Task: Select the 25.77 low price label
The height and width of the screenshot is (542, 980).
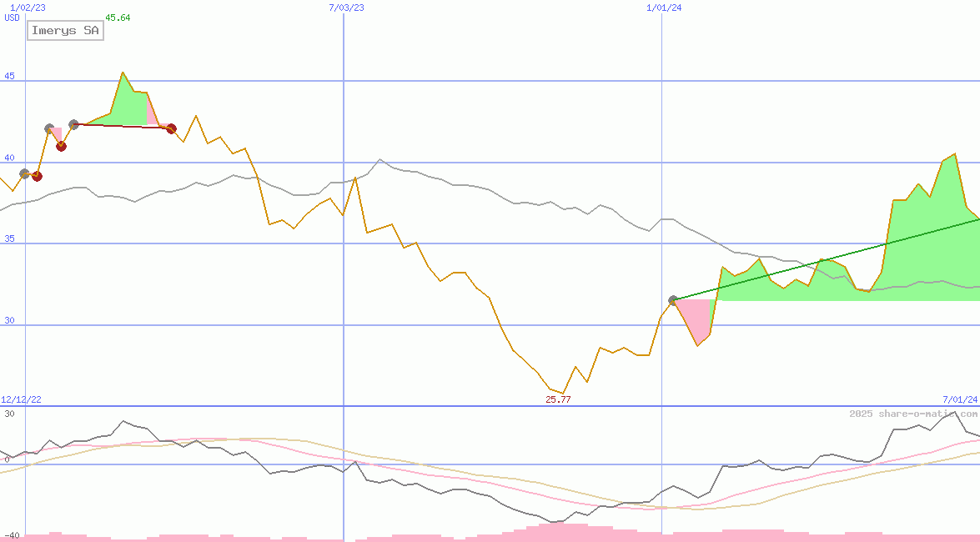Action: 558,400
